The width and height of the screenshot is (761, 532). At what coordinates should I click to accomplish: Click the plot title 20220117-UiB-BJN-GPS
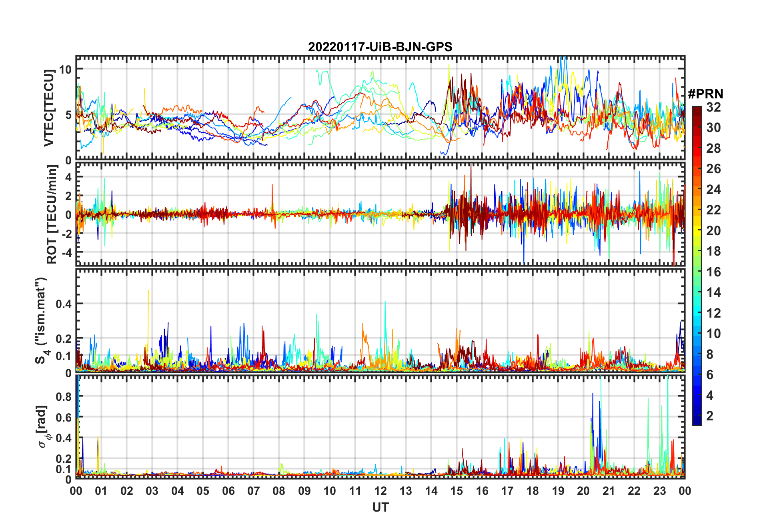(x=380, y=47)
